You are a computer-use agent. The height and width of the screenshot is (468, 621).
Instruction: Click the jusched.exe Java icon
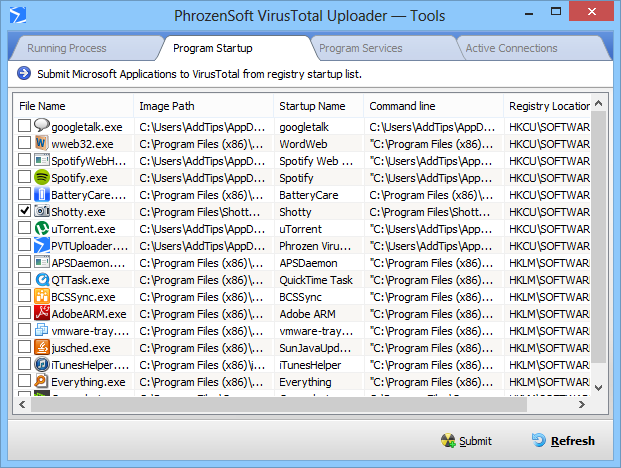[42, 347]
